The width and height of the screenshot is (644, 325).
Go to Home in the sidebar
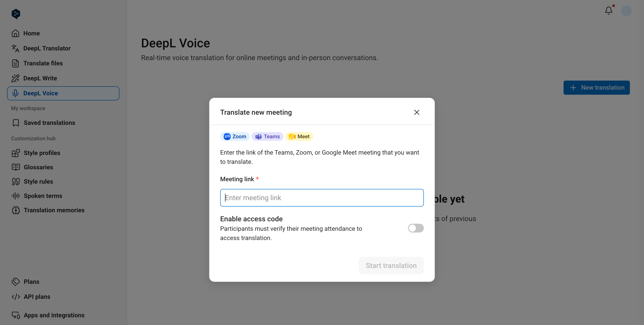coord(63,33)
